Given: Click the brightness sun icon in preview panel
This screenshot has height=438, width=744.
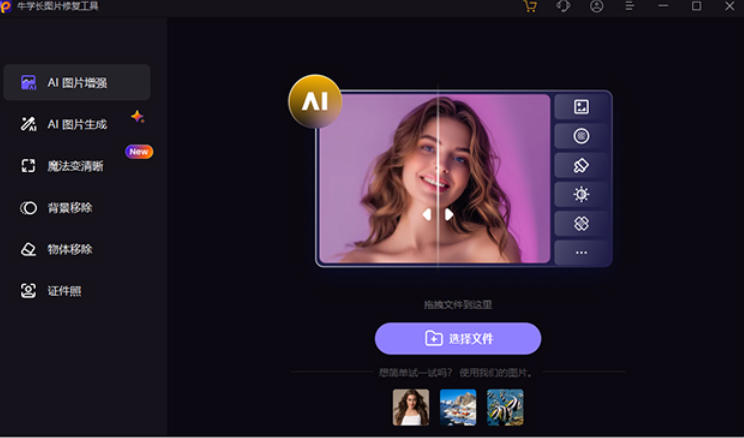Looking at the screenshot, I should pyautogui.click(x=581, y=194).
